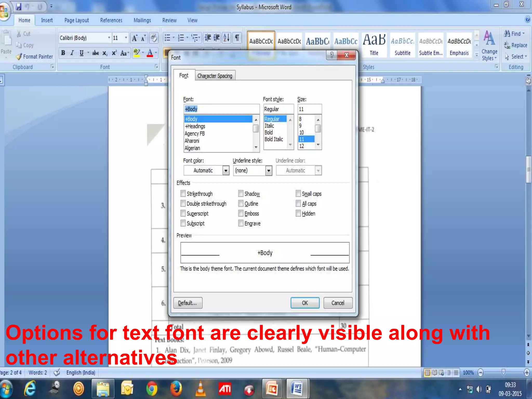Screen dimensions: 532x399
Task: Open the ribbon font size dropdown
Action: (126, 38)
